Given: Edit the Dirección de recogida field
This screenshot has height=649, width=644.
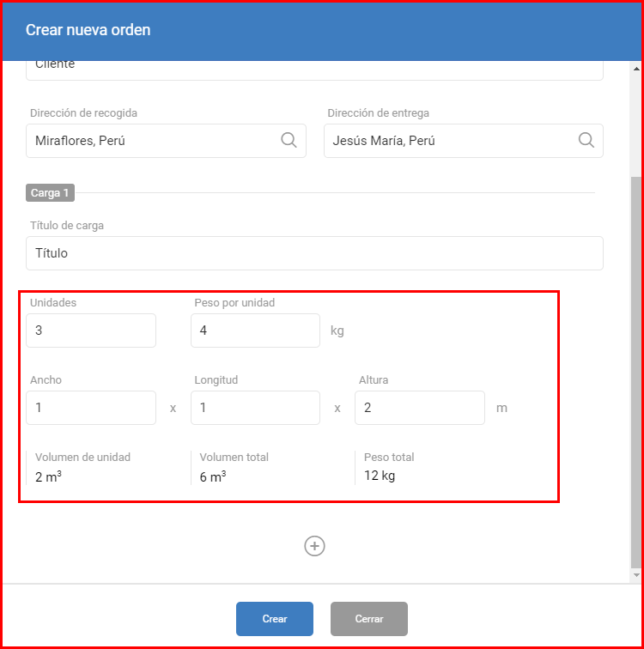Looking at the screenshot, I should coord(166,141).
